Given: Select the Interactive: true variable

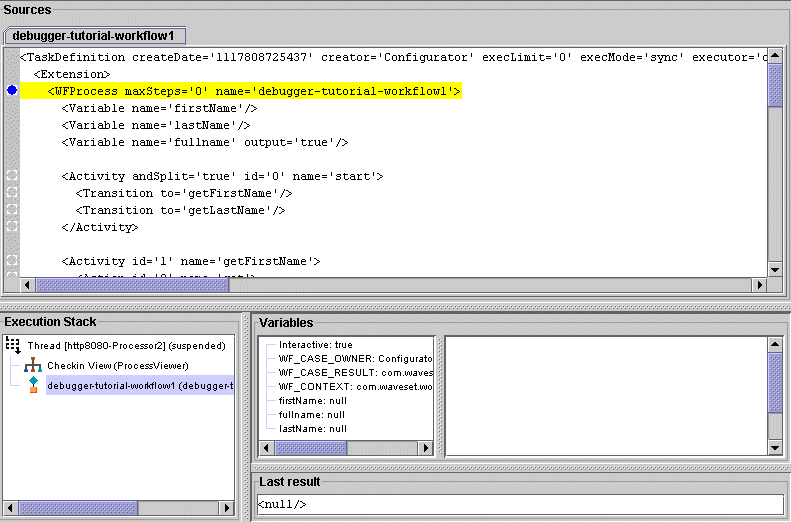Looking at the screenshot, I should pyautogui.click(x=316, y=344).
